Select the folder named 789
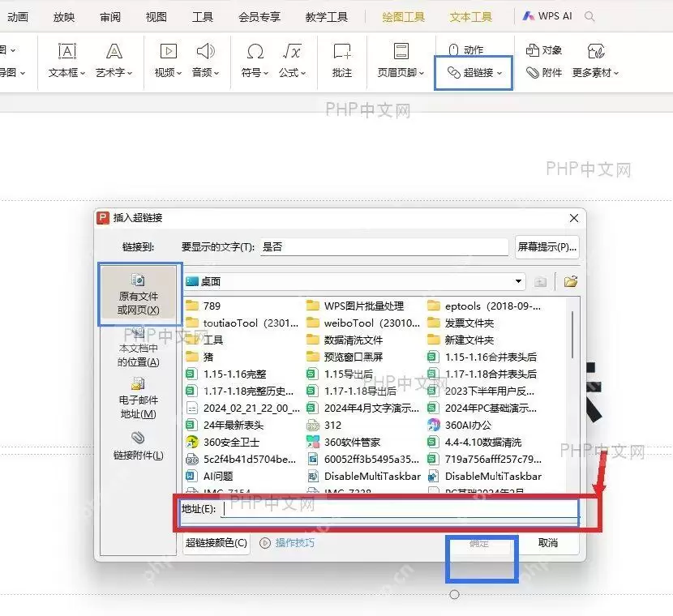This screenshot has width=673, height=616. pyautogui.click(x=204, y=306)
